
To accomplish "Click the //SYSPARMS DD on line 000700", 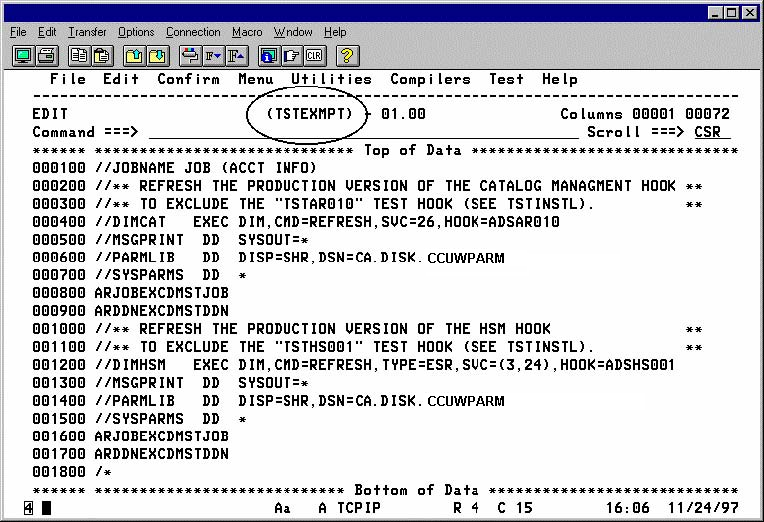I will coord(157,275).
